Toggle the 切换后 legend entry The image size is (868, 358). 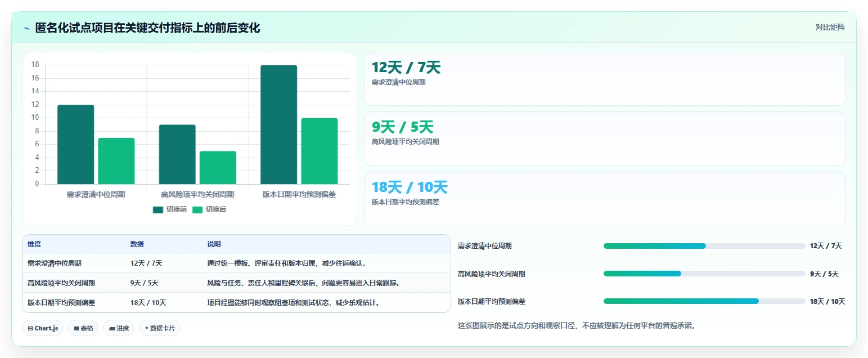(x=209, y=209)
